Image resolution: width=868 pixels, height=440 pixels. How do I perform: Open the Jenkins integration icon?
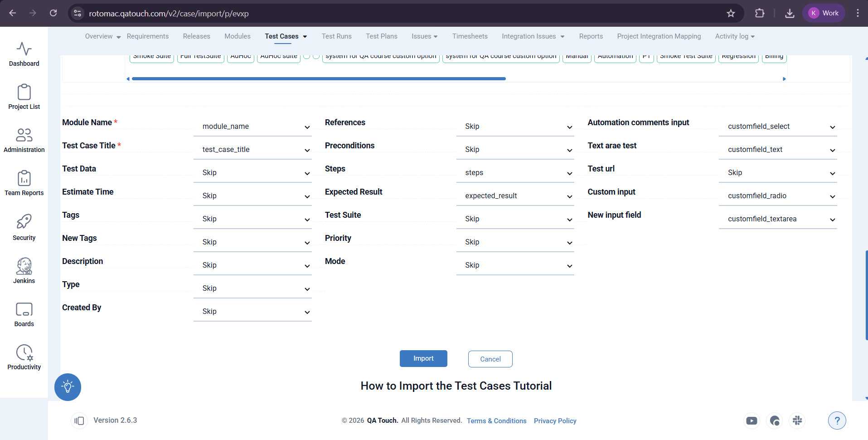tap(24, 271)
